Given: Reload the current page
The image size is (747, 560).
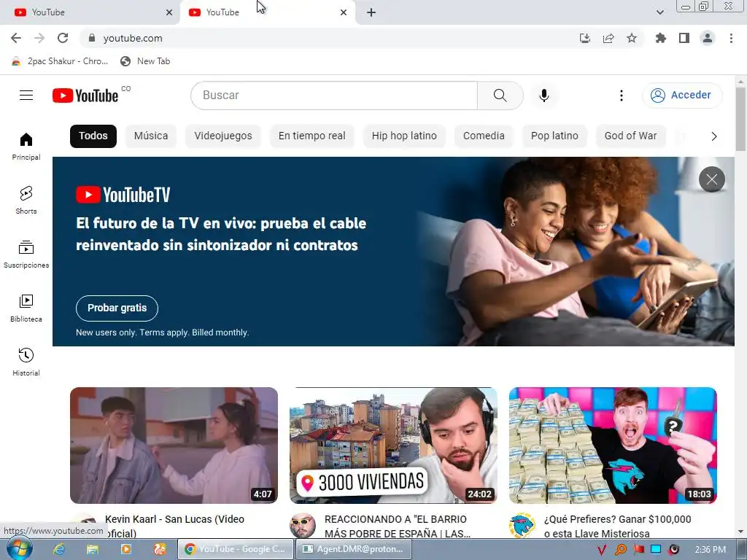Looking at the screenshot, I should (63, 38).
